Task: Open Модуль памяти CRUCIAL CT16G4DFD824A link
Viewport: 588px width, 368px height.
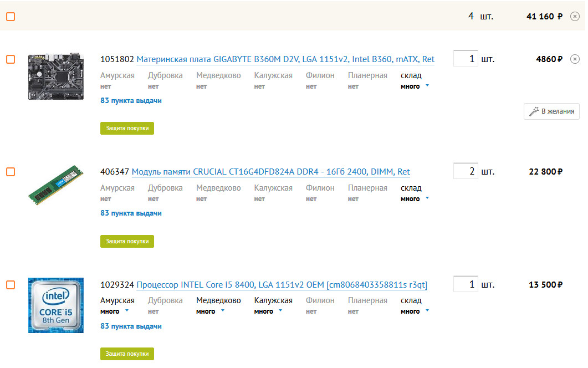Action: coord(271,172)
